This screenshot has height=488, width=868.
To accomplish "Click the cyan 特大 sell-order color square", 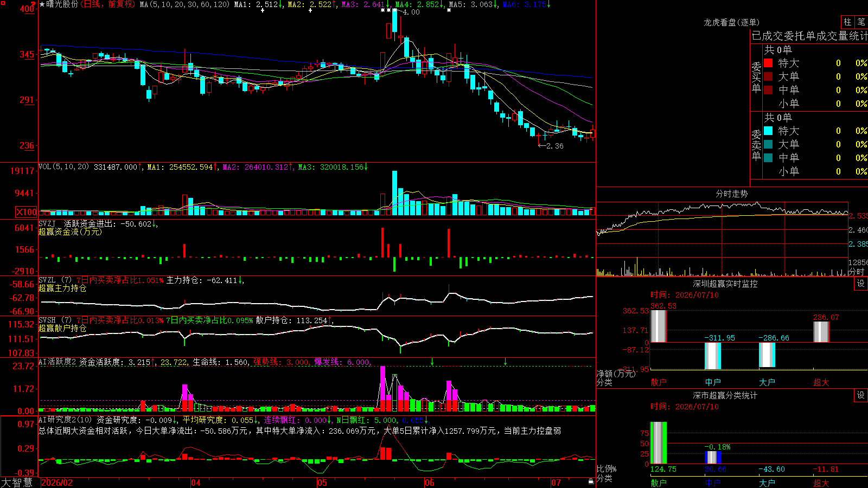I will [x=768, y=131].
